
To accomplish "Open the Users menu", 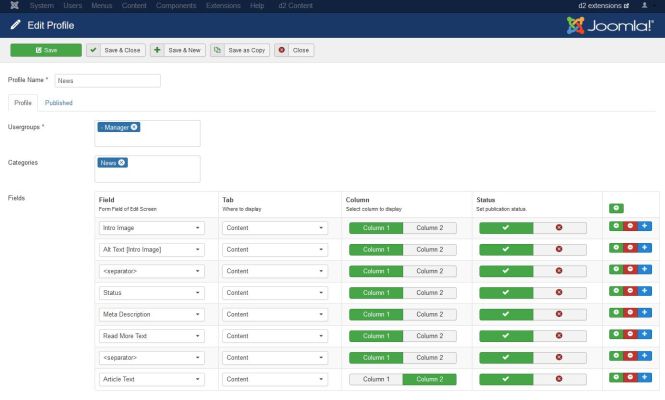I will pyautogui.click(x=73, y=6).
